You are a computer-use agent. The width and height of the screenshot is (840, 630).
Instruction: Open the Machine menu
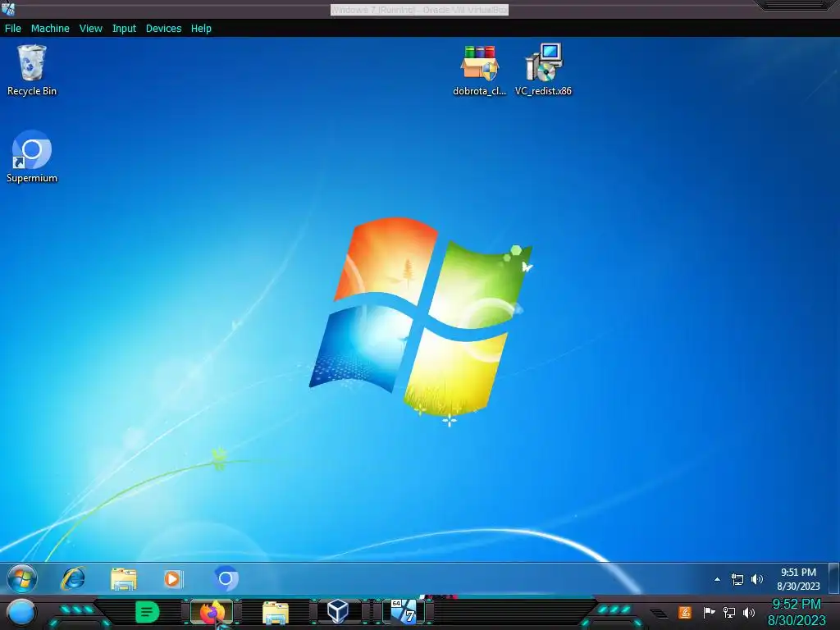coord(50,29)
